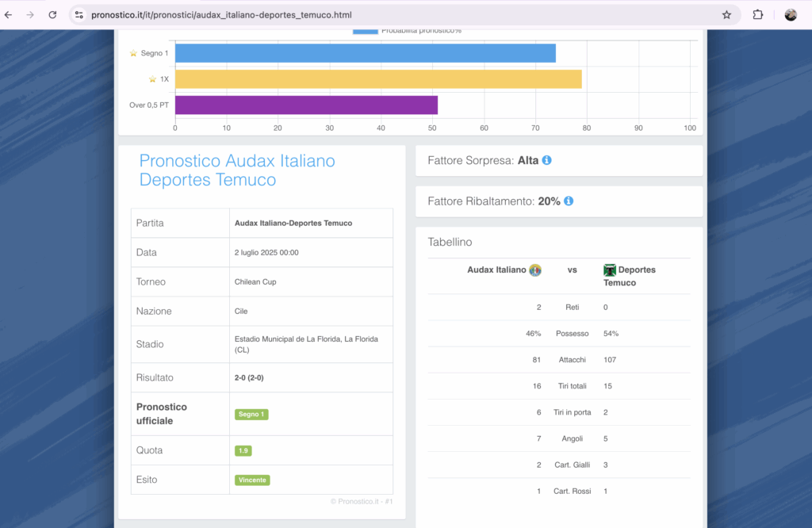The height and width of the screenshot is (528, 812).
Task: Click the Reti stat label
Action: point(573,308)
